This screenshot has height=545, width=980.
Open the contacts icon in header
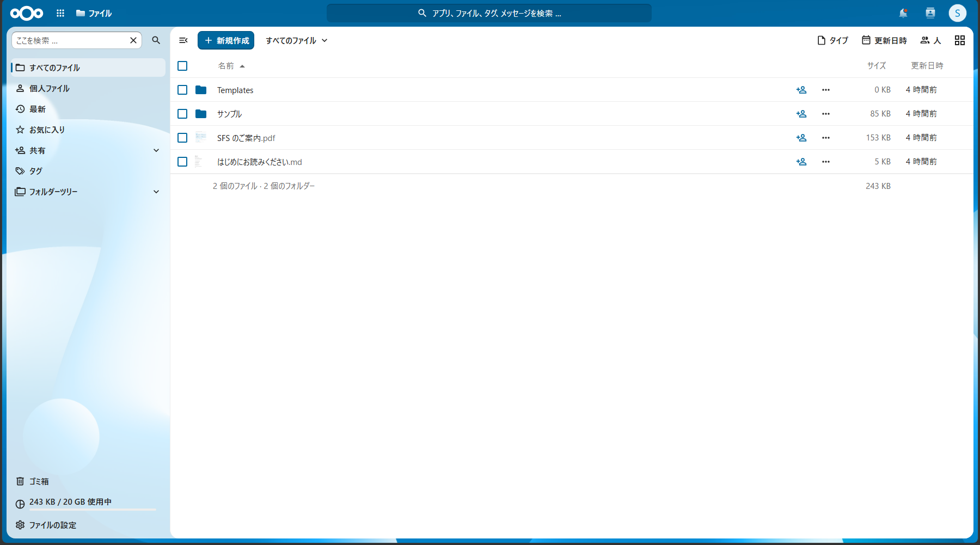tap(930, 13)
